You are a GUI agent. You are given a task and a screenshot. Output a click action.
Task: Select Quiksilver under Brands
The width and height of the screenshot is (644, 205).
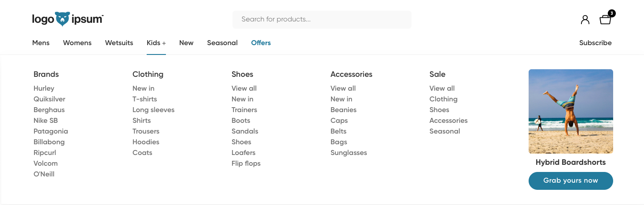point(49,99)
